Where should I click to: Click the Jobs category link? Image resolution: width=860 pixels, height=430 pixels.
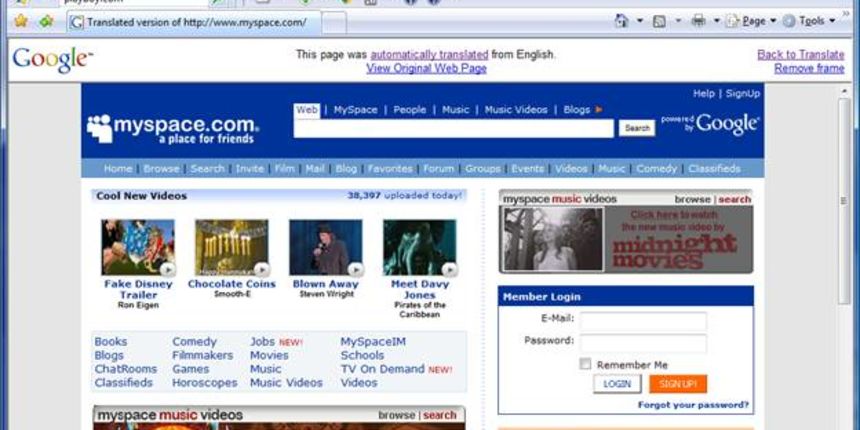pyautogui.click(x=262, y=341)
